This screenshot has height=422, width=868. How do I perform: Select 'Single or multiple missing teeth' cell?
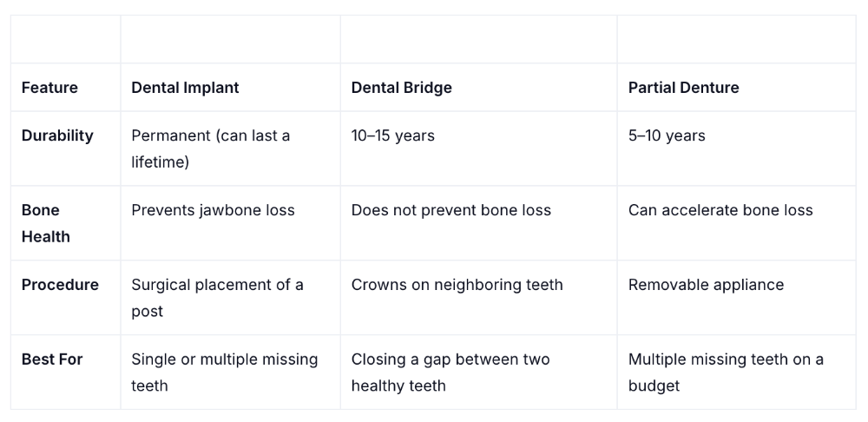[224, 373]
